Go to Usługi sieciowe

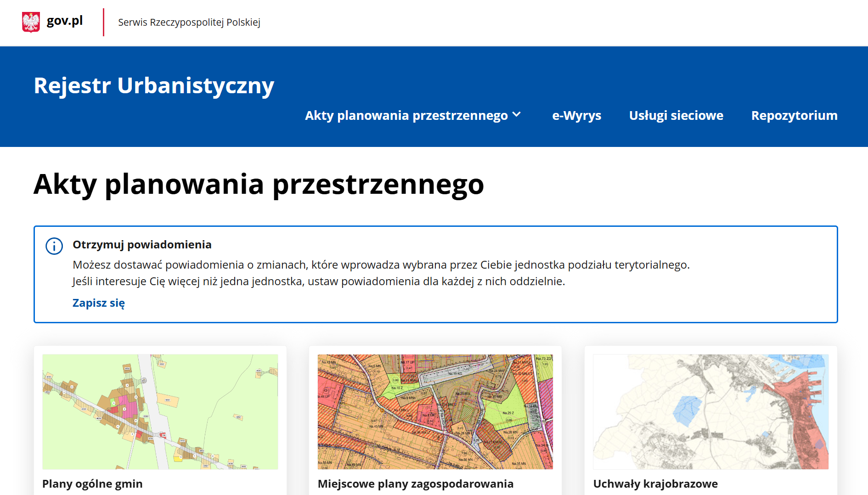coord(676,115)
